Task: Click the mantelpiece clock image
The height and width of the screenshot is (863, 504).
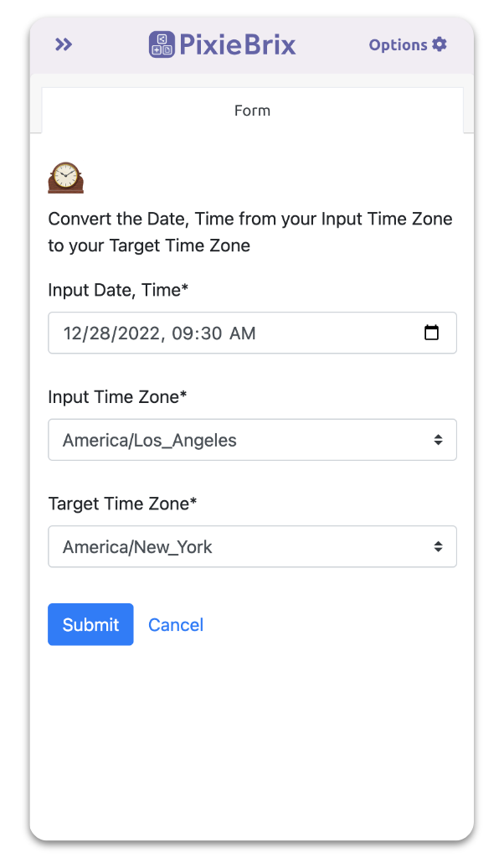Action: [65, 176]
